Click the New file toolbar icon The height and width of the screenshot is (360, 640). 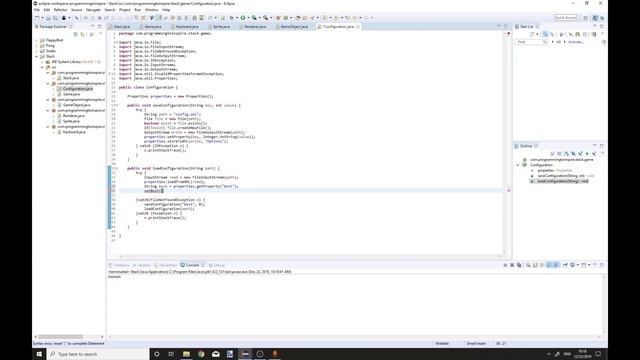click(37, 18)
